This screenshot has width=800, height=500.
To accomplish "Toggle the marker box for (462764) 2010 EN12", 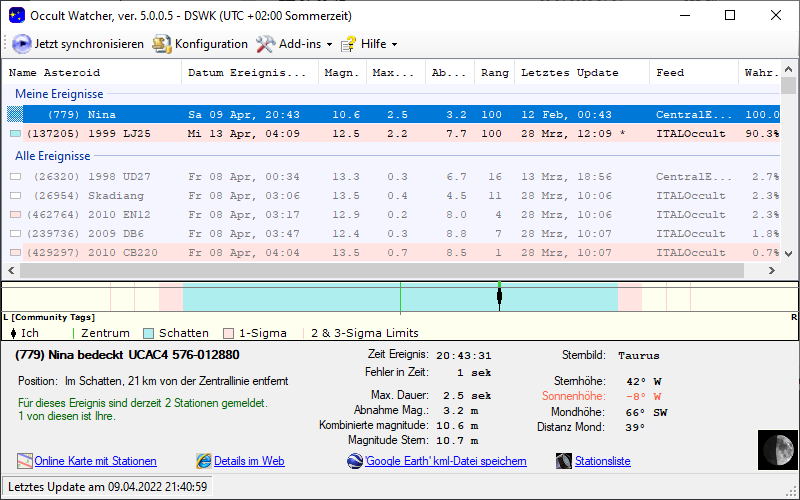I will pyautogui.click(x=15, y=215).
